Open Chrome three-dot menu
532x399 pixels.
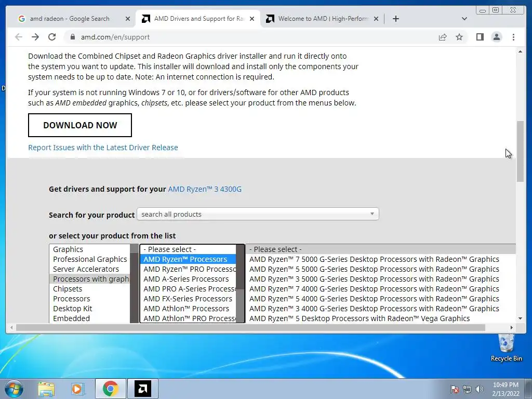[x=513, y=37]
